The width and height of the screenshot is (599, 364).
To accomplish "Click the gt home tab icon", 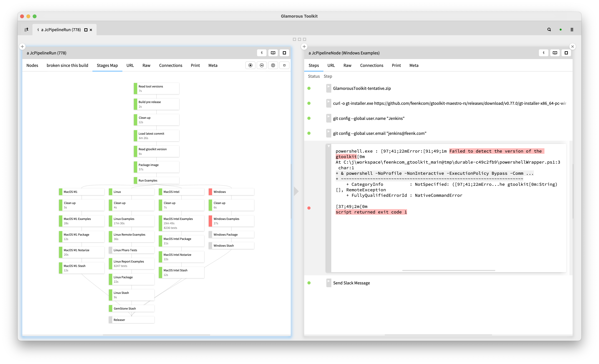I will pyautogui.click(x=26, y=29).
